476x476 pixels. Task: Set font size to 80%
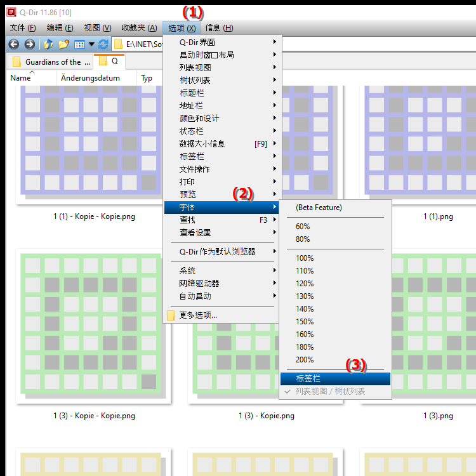(x=335, y=239)
